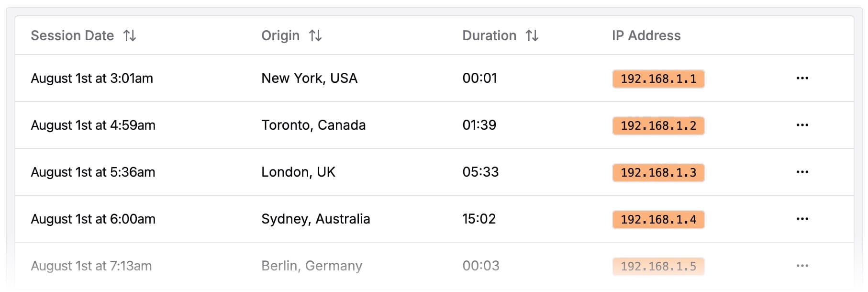Click the 192.168.1.2 IP badge
Viewport: 868px width, 292px height.
point(658,126)
